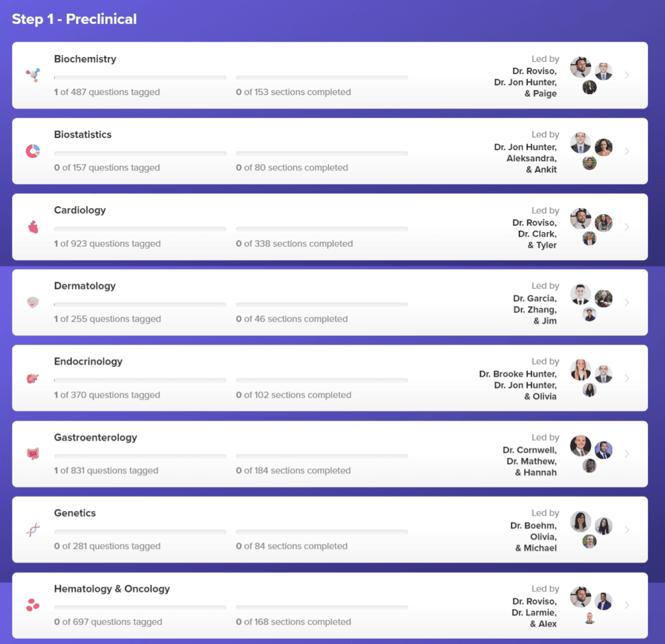Image resolution: width=665 pixels, height=644 pixels.
Task: Click the Biochemistry molecule icon
Action: [32, 75]
